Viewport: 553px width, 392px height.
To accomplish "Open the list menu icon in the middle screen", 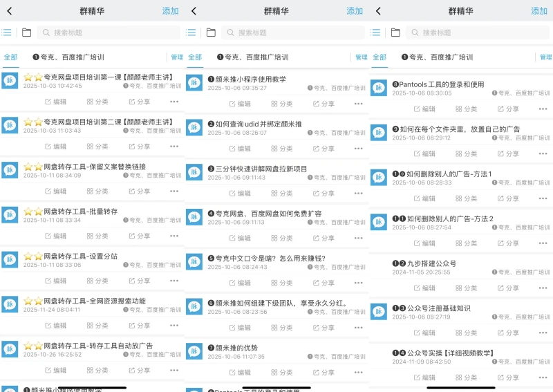I will pos(191,32).
